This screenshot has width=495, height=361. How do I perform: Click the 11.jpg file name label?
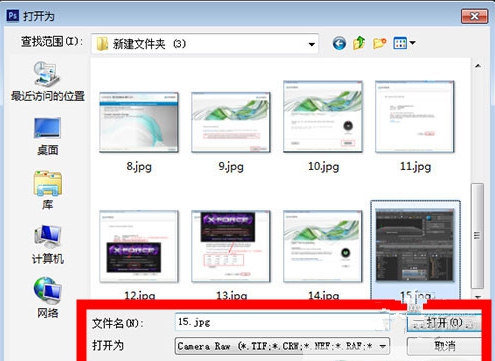click(x=415, y=166)
